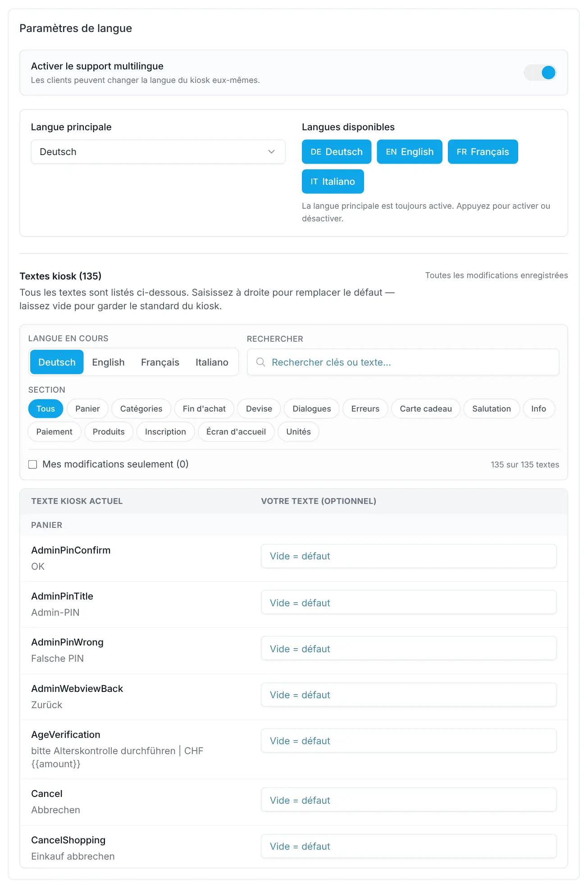Image resolution: width=588 pixels, height=888 pixels.
Task: Toggle the multilingual support switch
Action: click(540, 73)
